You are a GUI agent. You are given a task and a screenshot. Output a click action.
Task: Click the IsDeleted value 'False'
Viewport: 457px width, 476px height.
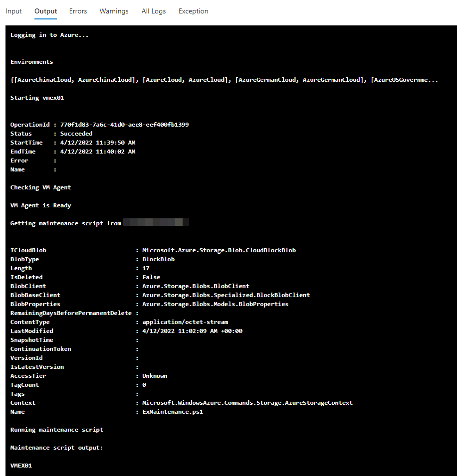click(151, 277)
